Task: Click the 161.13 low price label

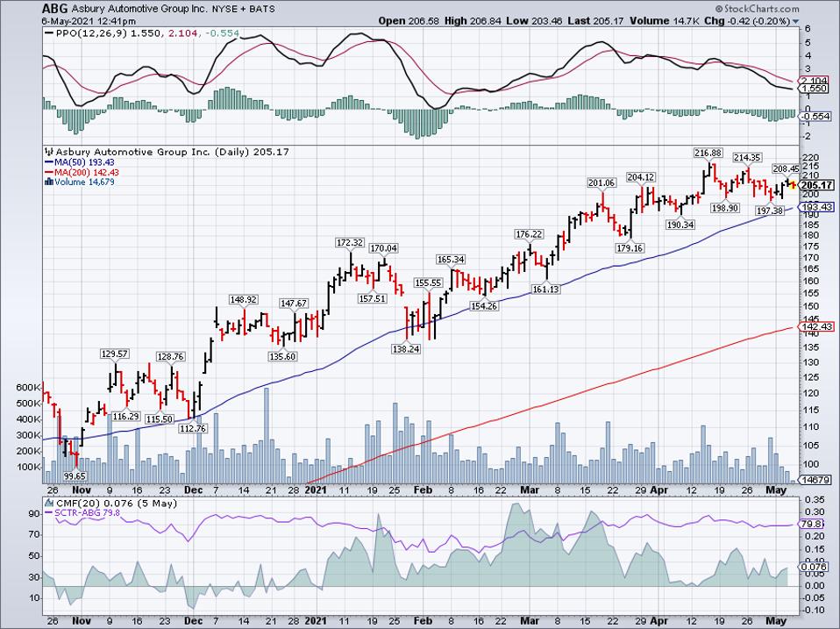Action: click(545, 289)
